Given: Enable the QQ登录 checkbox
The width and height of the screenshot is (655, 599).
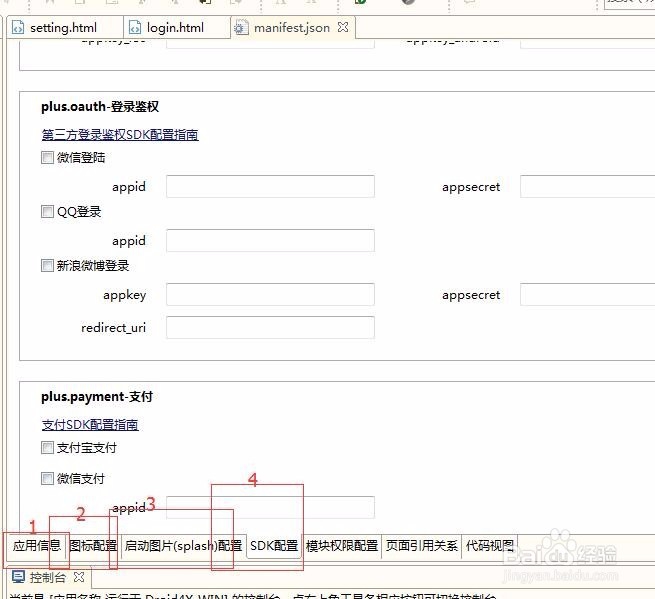Looking at the screenshot, I should click(x=47, y=211).
